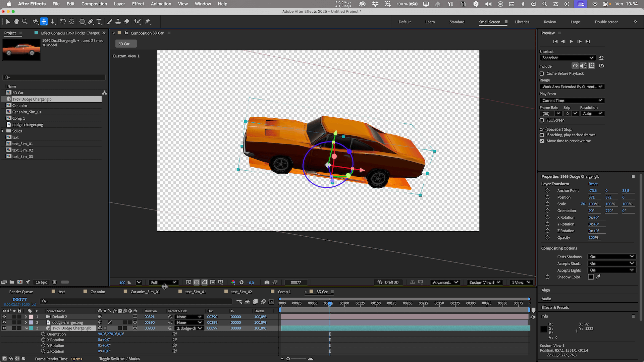This screenshot has width=644, height=362.
Task: Select the Rotation tool
Action: point(63,21)
